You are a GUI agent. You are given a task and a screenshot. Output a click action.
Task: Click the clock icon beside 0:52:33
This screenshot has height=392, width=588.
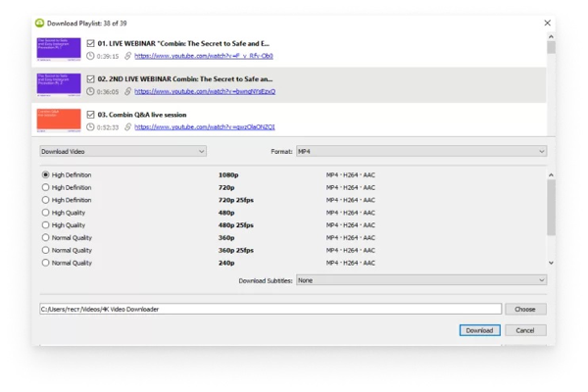click(x=90, y=126)
